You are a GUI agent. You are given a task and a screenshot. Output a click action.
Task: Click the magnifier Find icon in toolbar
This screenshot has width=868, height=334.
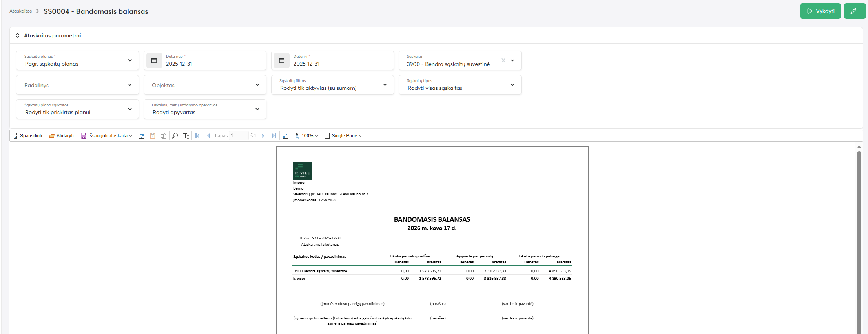tap(175, 136)
